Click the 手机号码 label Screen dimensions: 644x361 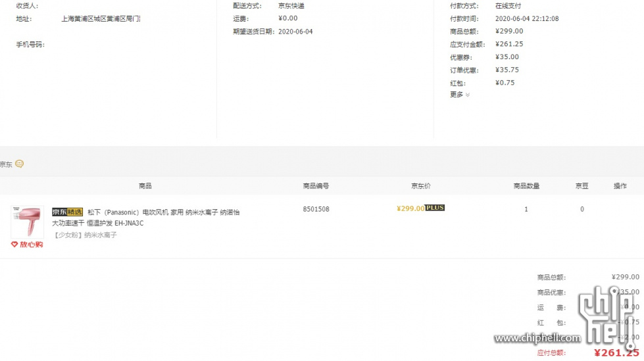pos(30,44)
